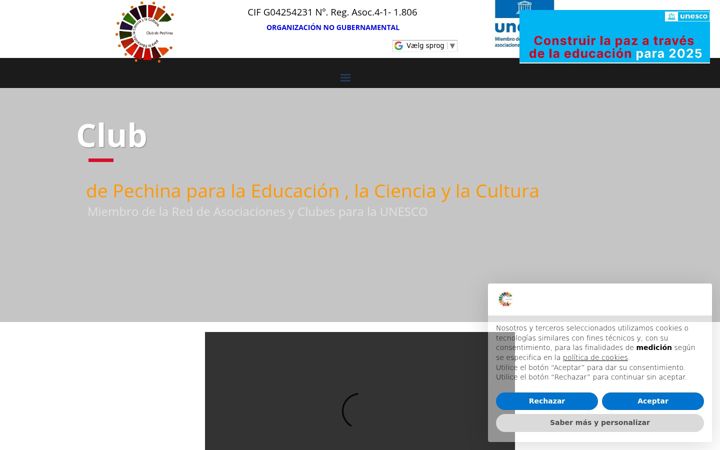Viewport: 720px width, 450px height.
Task: Click the Google icon in translate widget
Action: click(399, 45)
